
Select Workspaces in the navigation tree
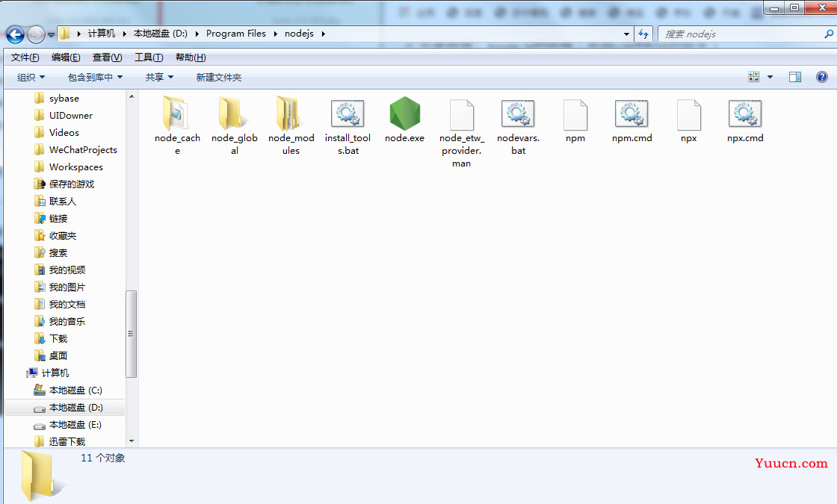(76, 167)
